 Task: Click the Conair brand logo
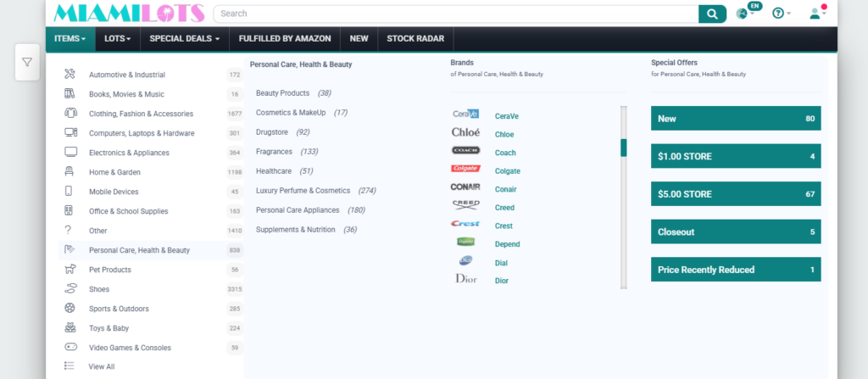coord(465,187)
